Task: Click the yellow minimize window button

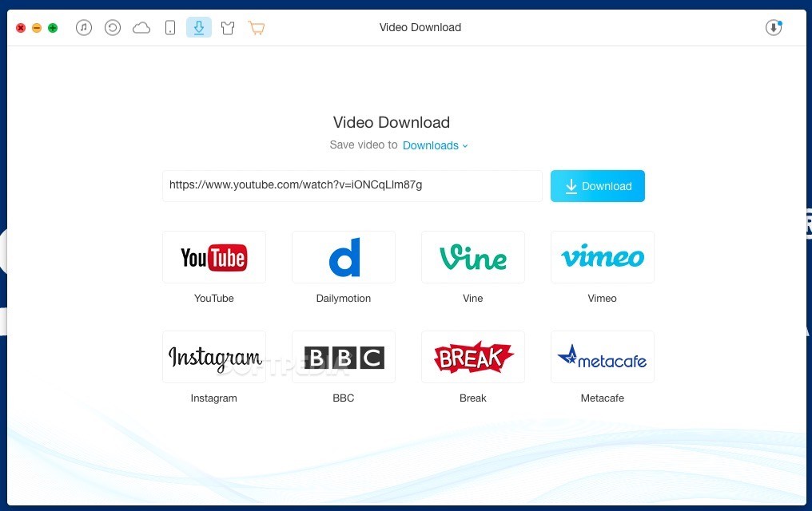Action: point(37,28)
